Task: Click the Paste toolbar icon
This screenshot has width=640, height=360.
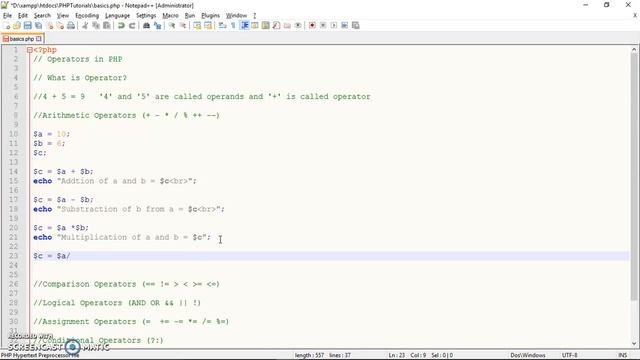Action: [107, 25]
